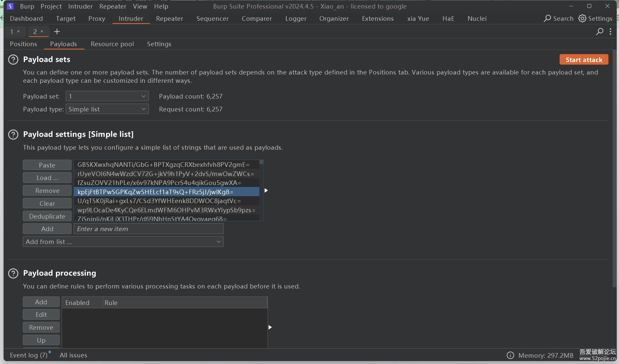Open Event log (7)
This screenshot has height=364, width=619.
pos(29,355)
